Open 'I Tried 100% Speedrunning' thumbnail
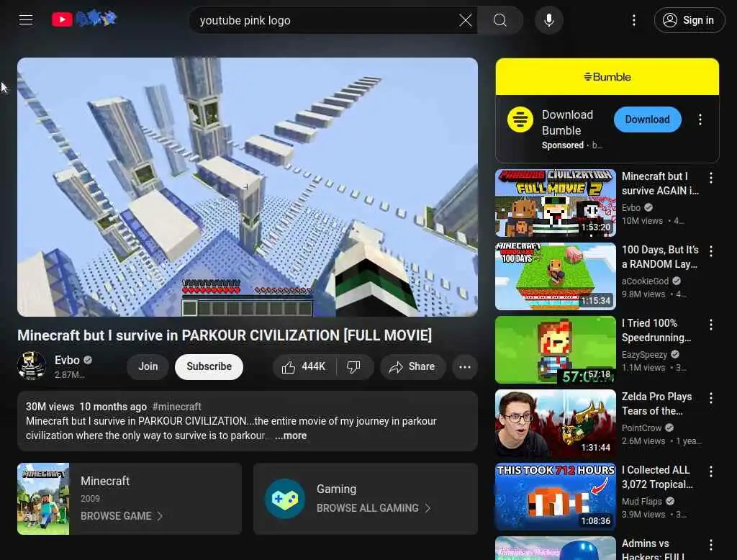737x560 pixels. [556, 350]
